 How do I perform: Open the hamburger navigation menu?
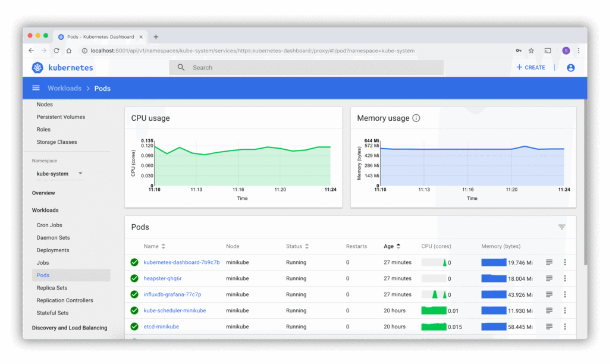(x=36, y=88)
